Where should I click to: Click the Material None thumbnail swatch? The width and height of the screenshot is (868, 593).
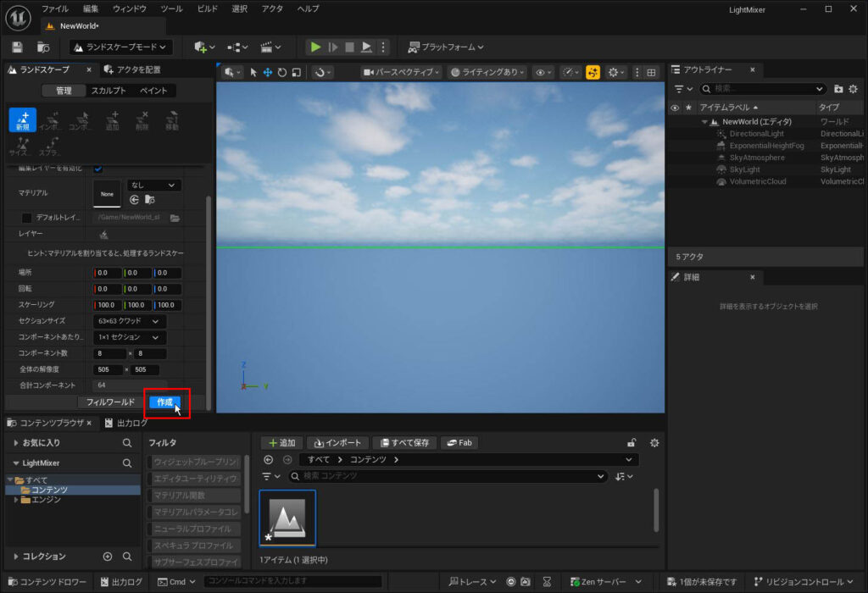point(107,193)
